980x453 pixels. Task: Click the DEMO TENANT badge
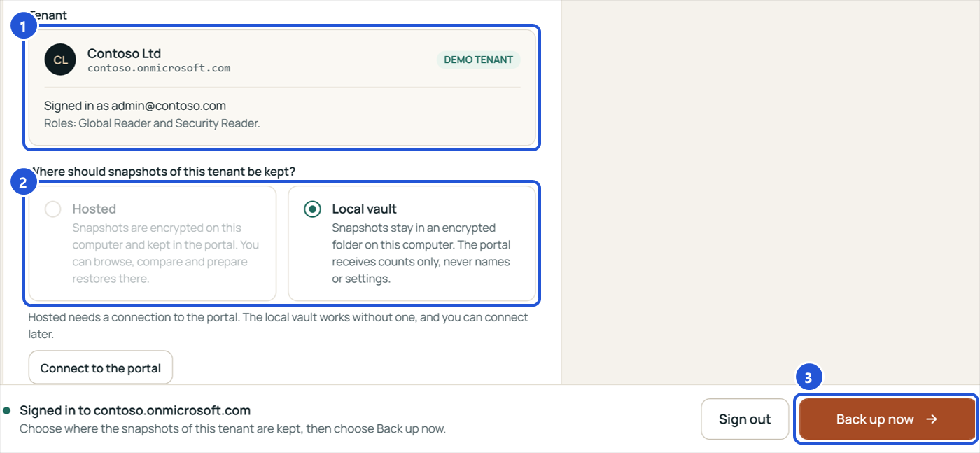(479, 60)
